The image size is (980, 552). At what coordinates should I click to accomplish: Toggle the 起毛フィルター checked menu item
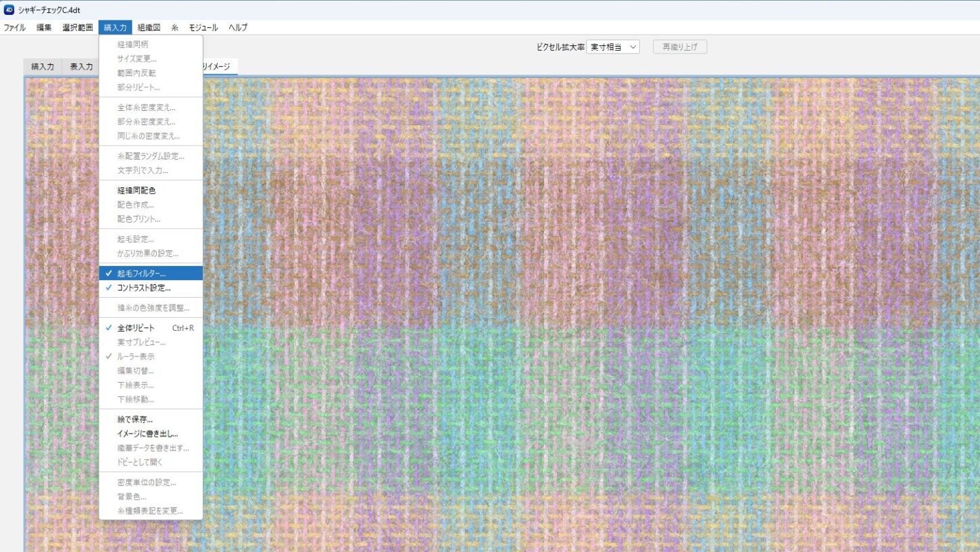[x=141, y=273]
